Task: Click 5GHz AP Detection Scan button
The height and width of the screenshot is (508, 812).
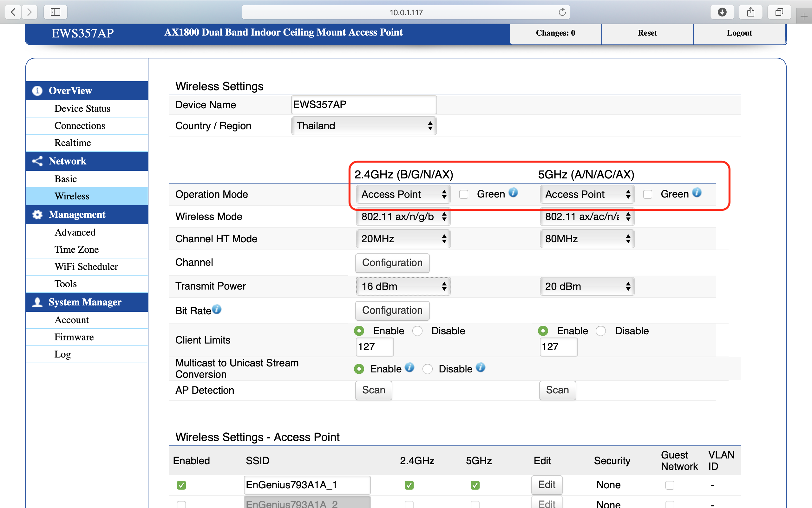Action: (x=557, y=390)
